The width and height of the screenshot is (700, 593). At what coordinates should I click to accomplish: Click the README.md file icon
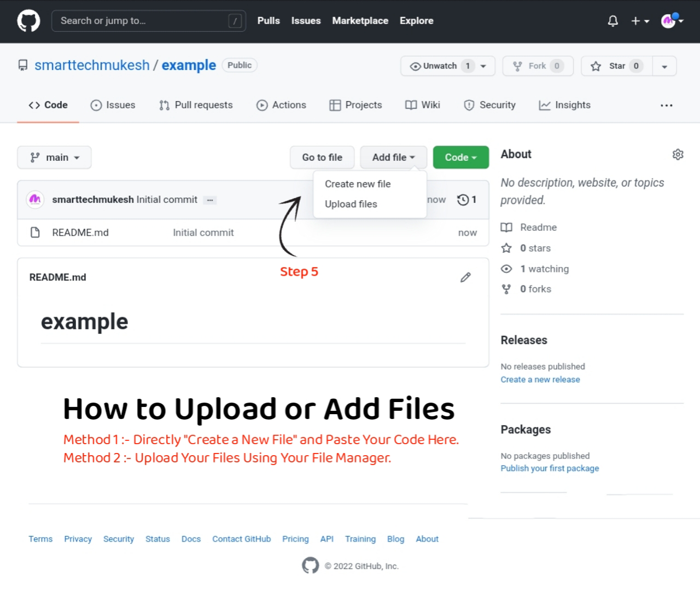click(35, 232)
